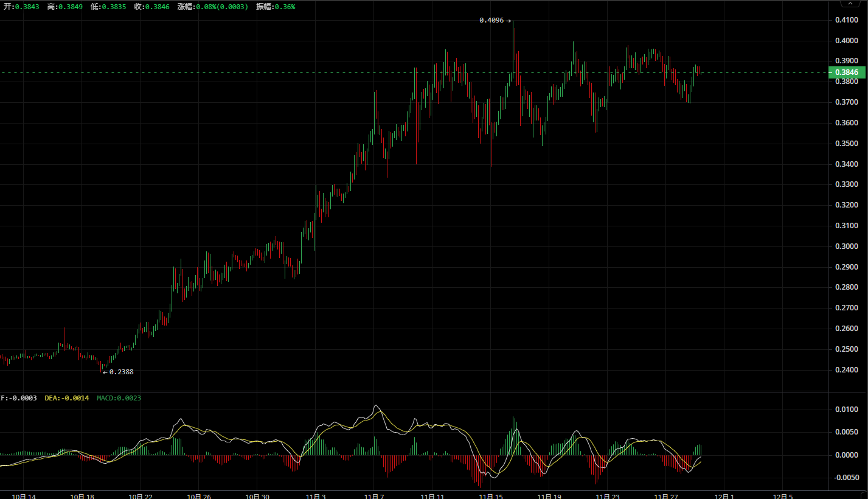Click the peak price annotation 0.4096
The width and height of the screenshot is (868, 499).
[x=491, y=20]
